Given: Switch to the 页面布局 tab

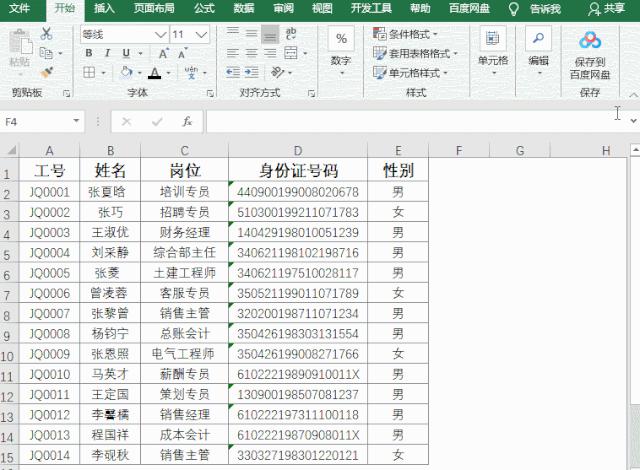Looking at the screenshot, I should 154,8.
